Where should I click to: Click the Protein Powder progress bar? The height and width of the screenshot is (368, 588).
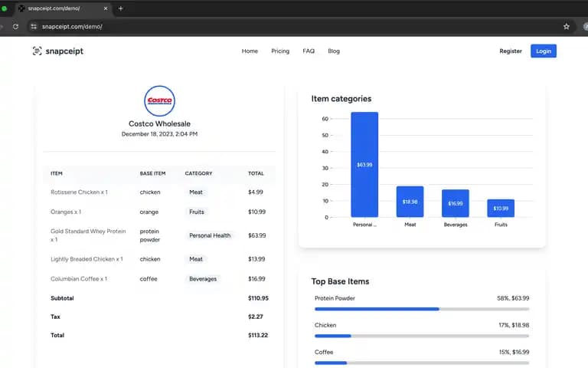(422, 309)
